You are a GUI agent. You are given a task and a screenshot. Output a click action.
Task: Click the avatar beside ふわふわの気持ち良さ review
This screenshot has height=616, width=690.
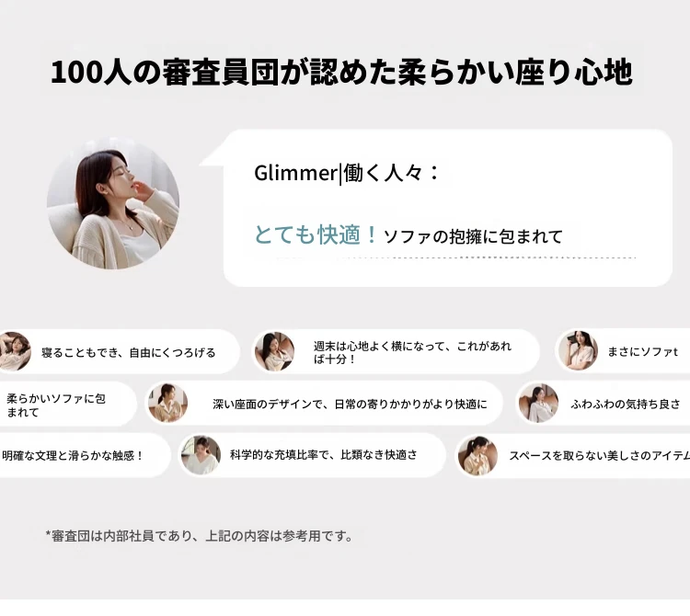point(538,403)
